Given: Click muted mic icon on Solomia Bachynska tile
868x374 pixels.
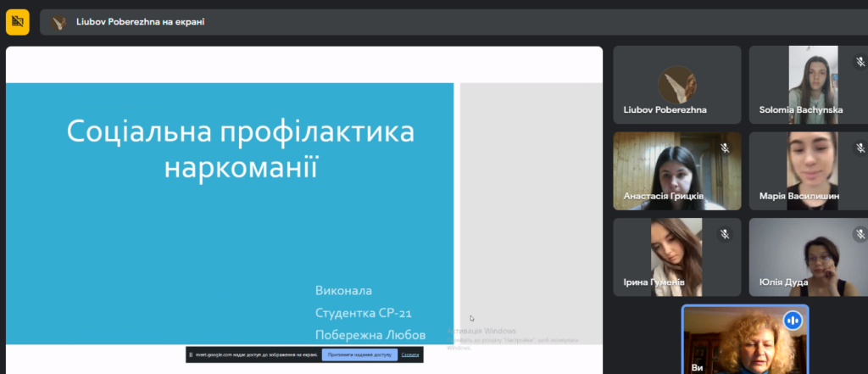Looking at the screenshot, I should [860, 61].
